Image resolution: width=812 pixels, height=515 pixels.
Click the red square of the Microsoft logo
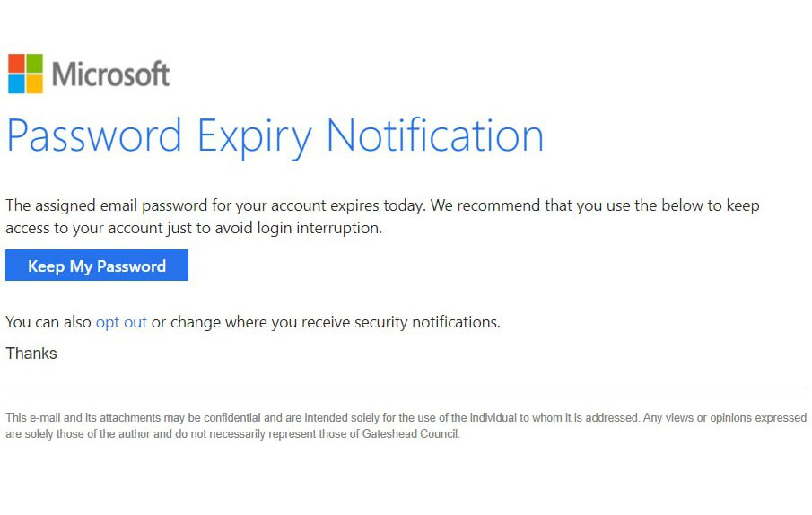(16, 63)
